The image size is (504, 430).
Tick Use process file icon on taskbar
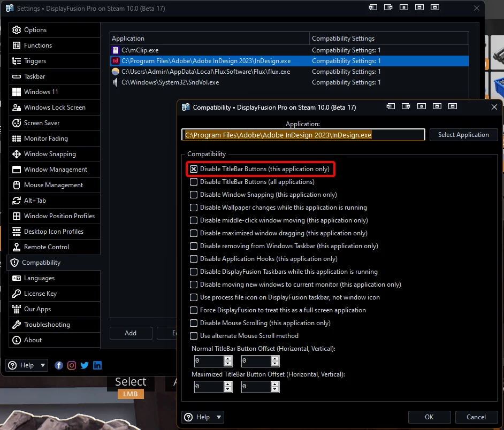194,297
